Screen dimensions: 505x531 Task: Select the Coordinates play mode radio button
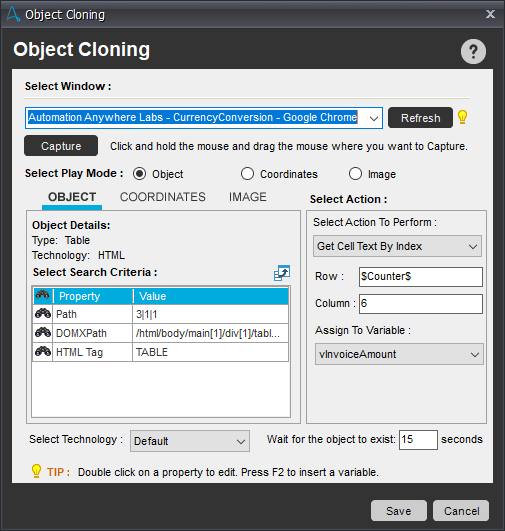coord(247,174)
